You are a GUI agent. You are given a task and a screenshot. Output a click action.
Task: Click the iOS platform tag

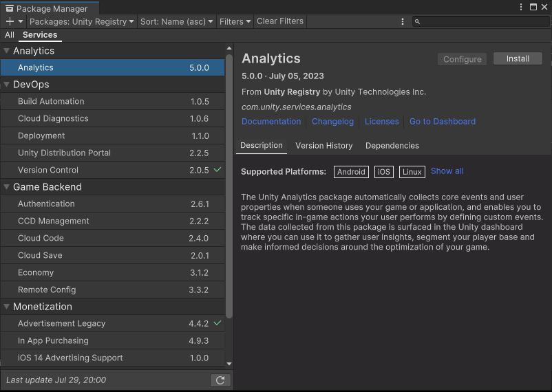384,172
